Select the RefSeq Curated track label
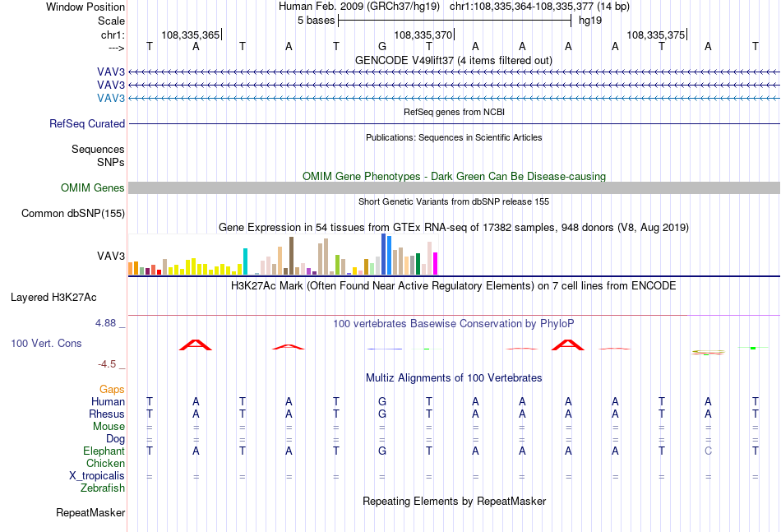The width and height of the screenshot is (781, 532). tap(86, 123)
